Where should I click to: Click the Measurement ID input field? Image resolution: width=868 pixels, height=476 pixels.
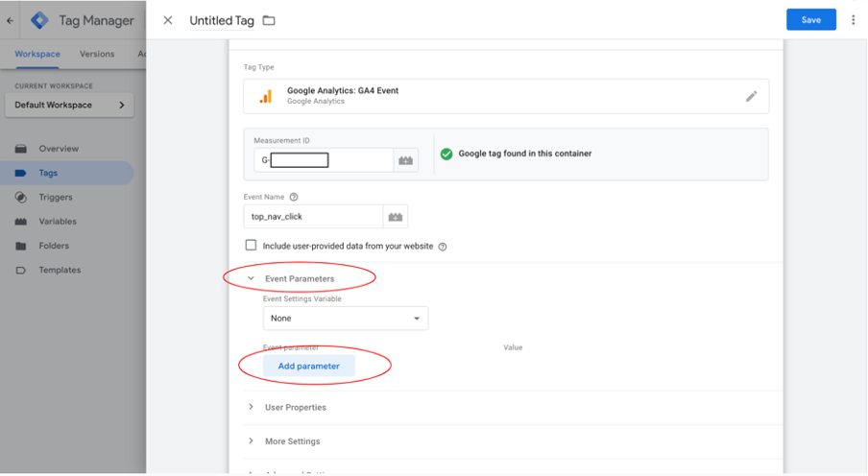point(324,160)
